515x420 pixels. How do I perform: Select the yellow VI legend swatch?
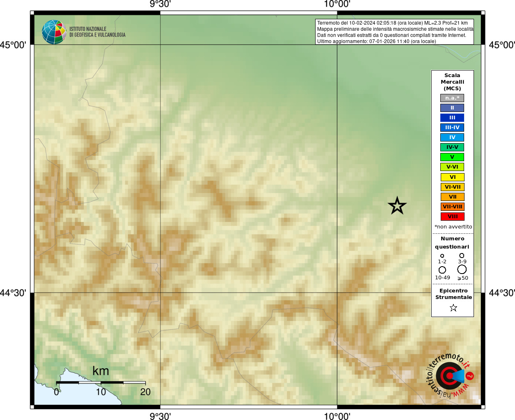tap(452, 177)
